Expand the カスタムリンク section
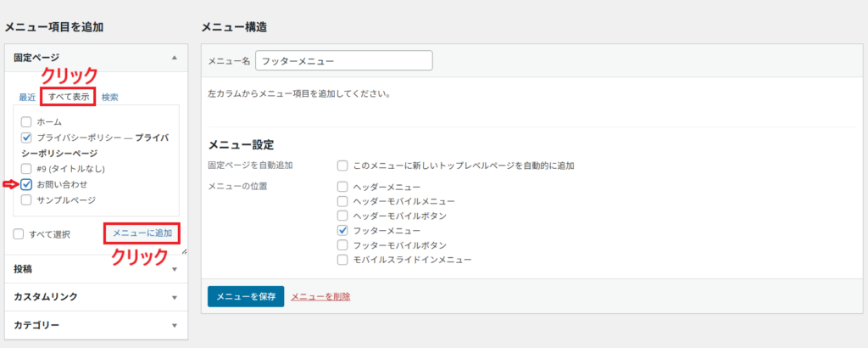Viewport: 868px width, 348px height. pos(174,297)
